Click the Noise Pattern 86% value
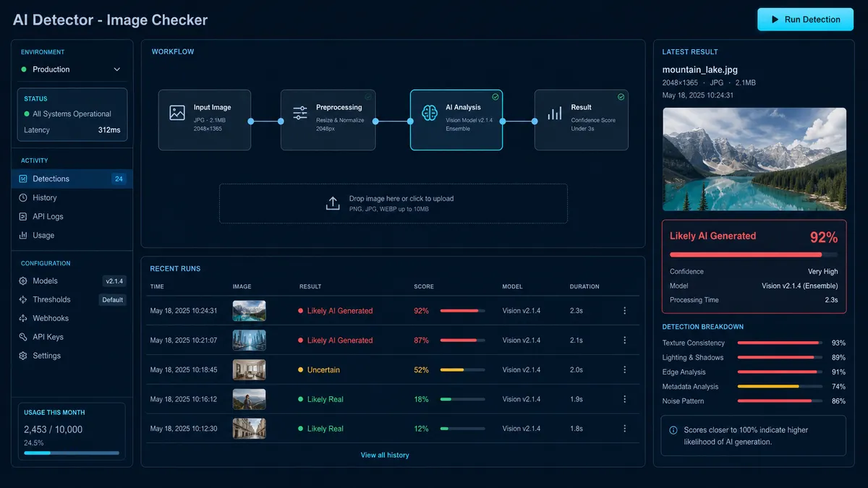This screenshot has width=868, height=488. pyautogui.click(x=838, y=401)
